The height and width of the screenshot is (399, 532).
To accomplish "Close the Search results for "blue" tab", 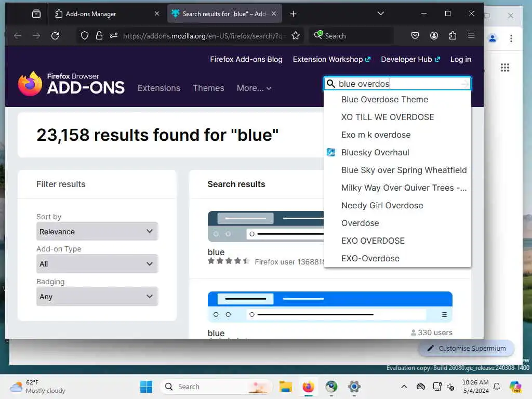I will click(x=274, y=14).
